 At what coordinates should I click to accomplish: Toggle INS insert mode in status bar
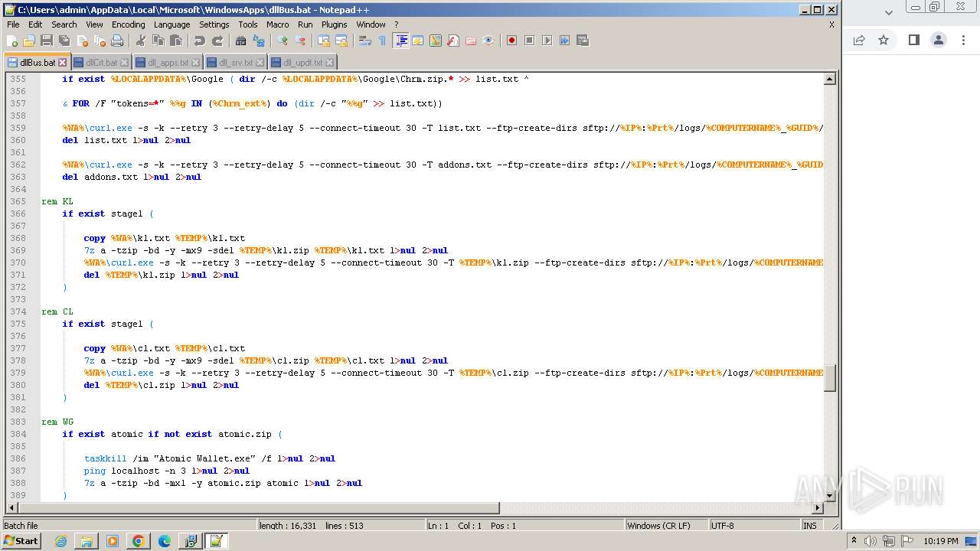809,526
